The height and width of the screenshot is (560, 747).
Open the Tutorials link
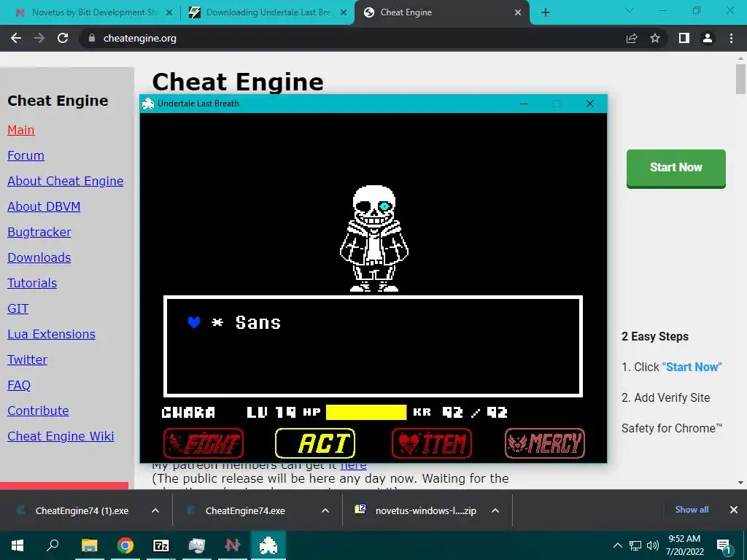[32, 284]
